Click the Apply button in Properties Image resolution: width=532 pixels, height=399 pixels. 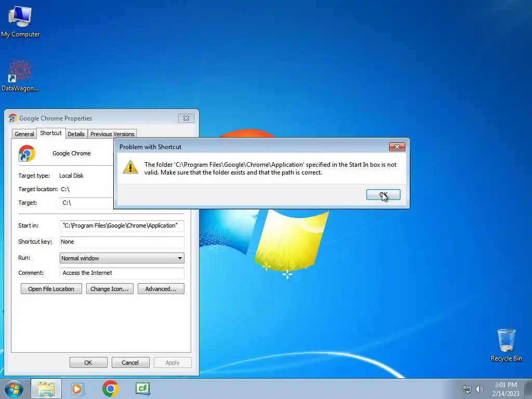(x=172, y=362)
